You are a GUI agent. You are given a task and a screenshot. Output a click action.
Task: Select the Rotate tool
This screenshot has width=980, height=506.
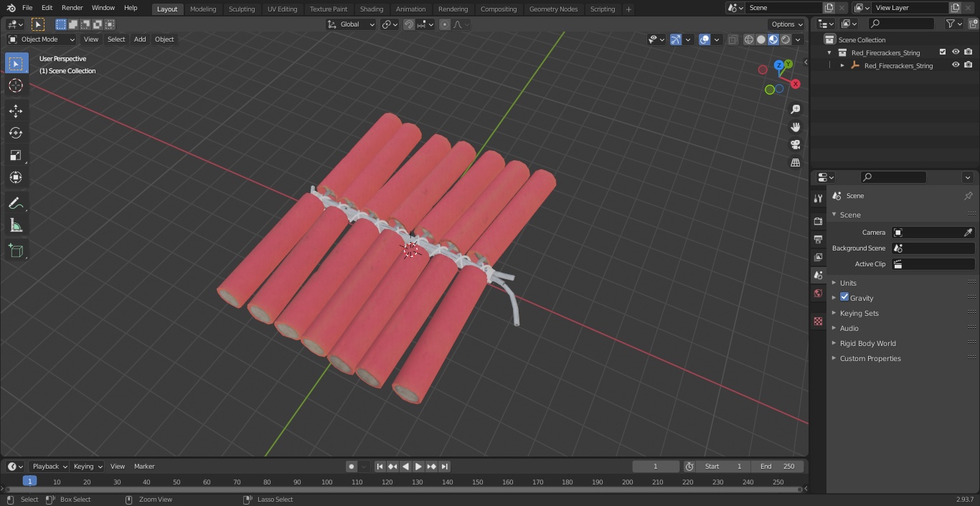[x=16, y=133]
